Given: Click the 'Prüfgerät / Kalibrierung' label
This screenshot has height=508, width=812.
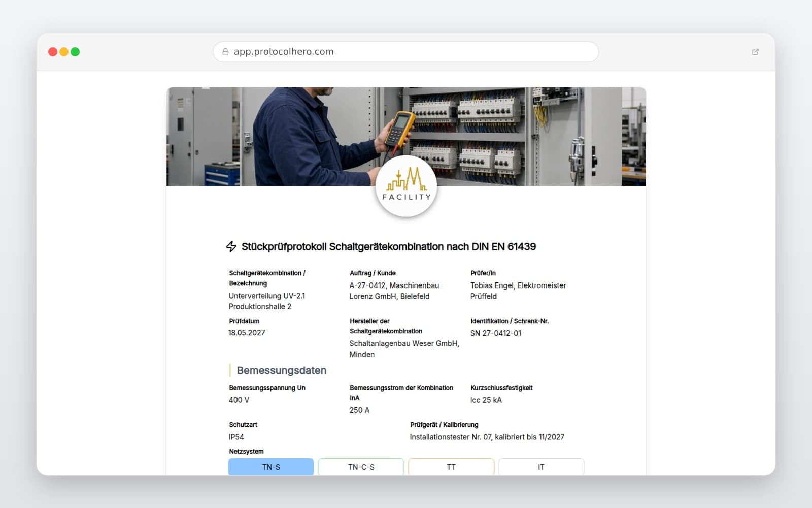Looking at the screenshot, I should 444,425.
